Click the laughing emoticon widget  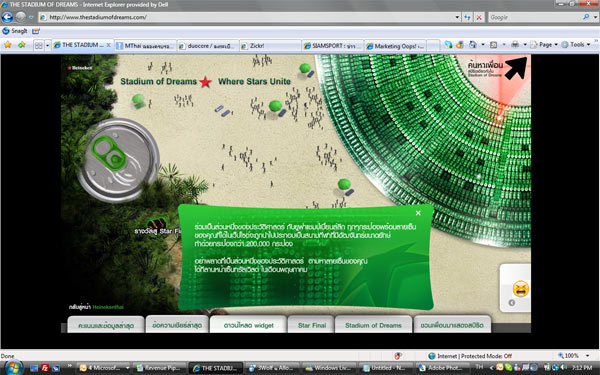click(520, 289)
